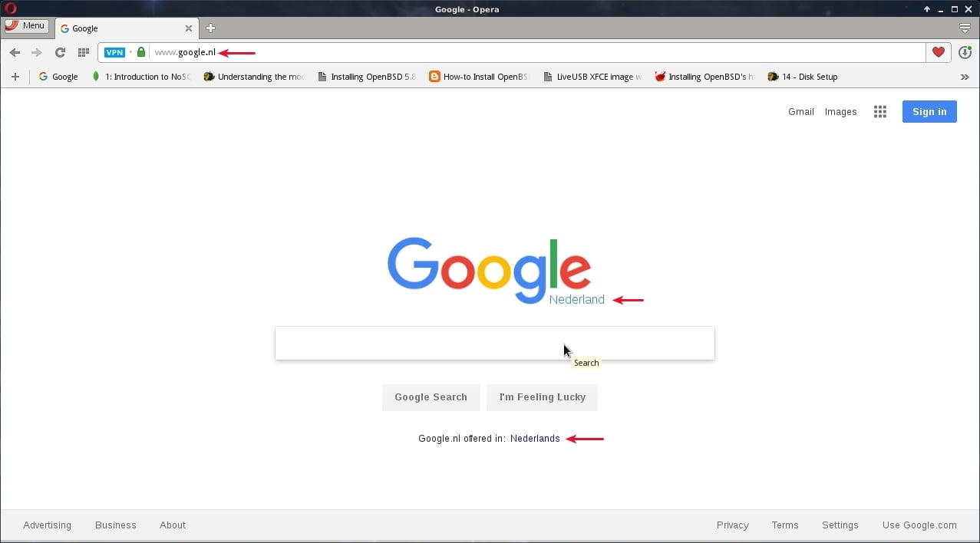Add bookmark with plus on bookmarks bar

(15, 77)
